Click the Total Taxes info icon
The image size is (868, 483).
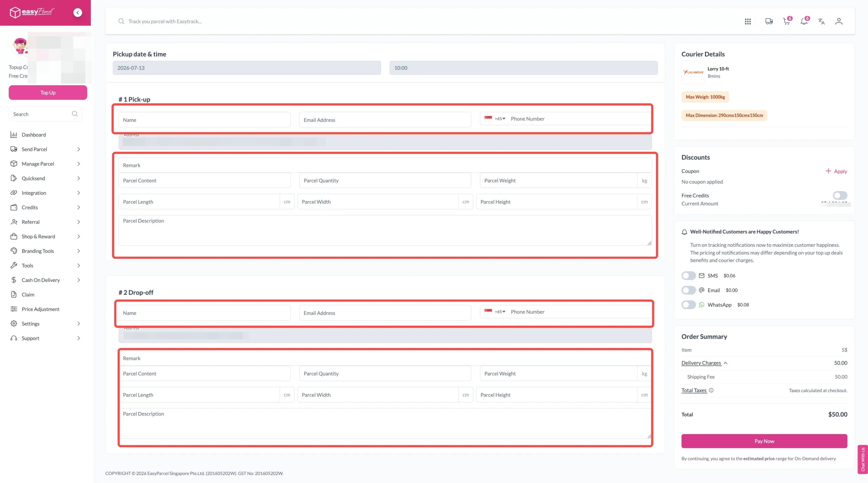point(711,390)
